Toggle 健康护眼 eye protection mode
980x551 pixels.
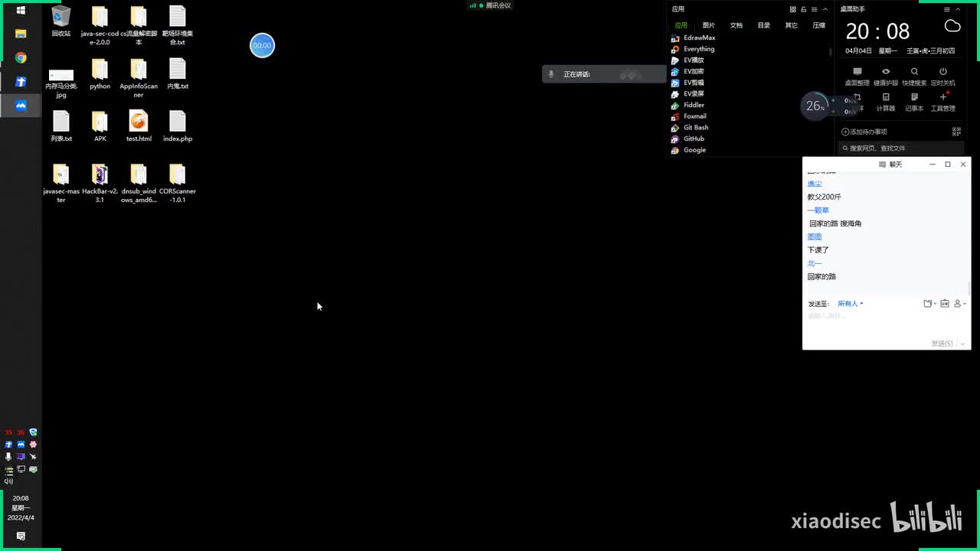tap(886, 77)
